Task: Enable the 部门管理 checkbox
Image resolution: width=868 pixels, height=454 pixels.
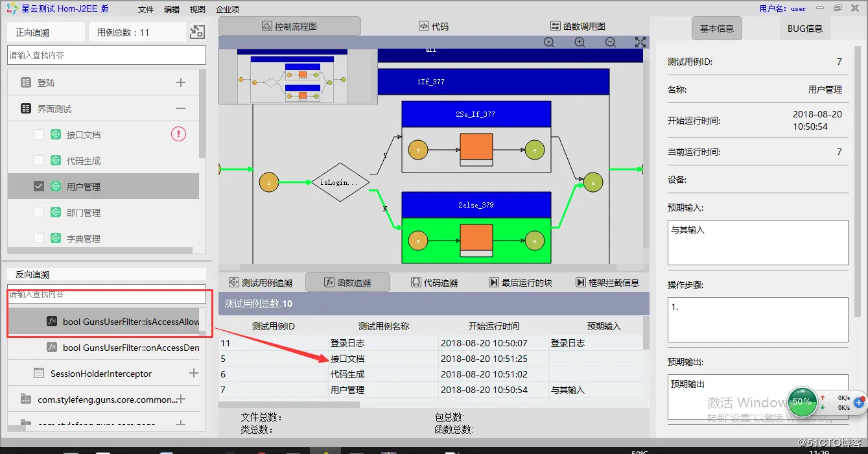Action: point(38,212)
